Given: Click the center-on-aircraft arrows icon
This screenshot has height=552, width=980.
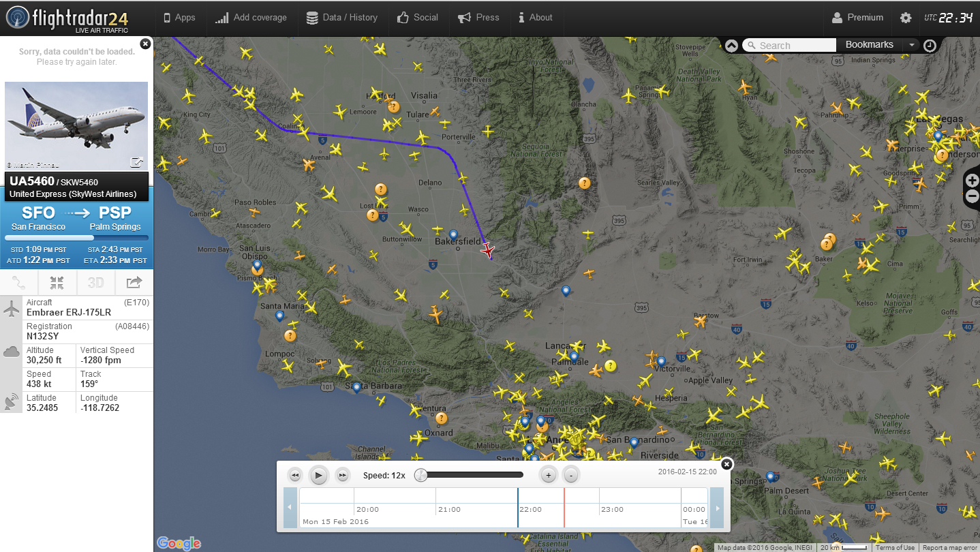Looking at the screenshot, I should (57, 283).
